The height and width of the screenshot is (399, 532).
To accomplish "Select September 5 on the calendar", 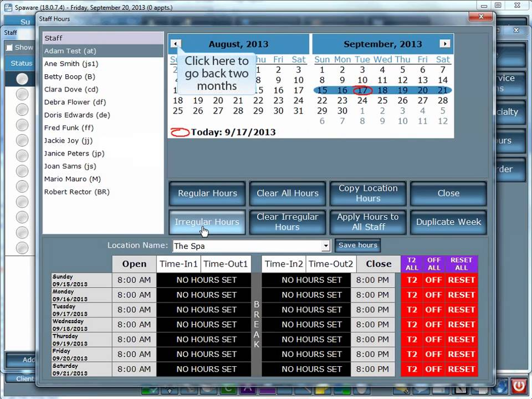I will pyautogui.click(x=402, y=70).
